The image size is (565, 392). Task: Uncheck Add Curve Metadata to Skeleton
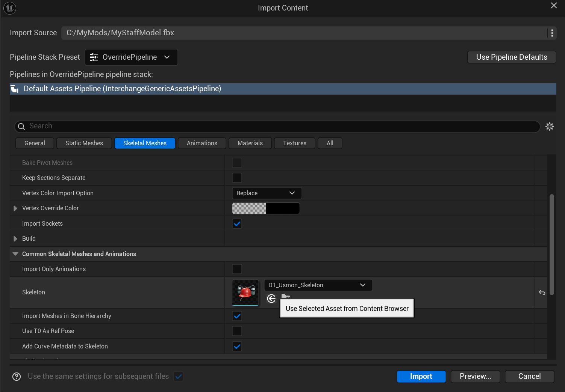click(237, 347)
